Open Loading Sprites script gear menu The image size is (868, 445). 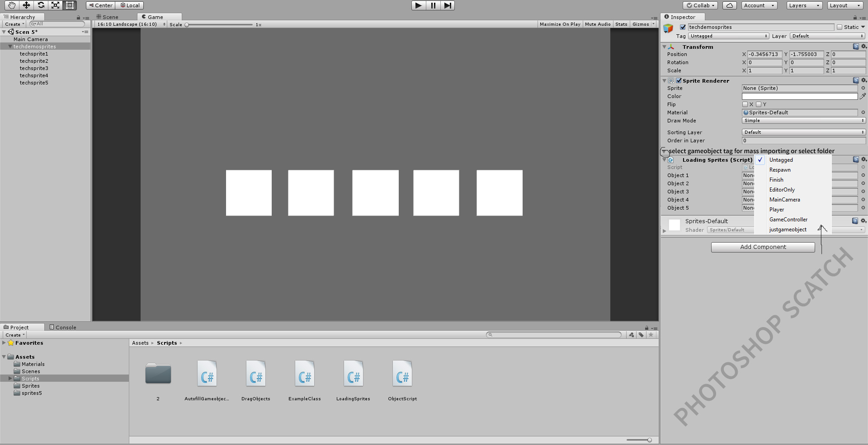(x=863, y=159)
